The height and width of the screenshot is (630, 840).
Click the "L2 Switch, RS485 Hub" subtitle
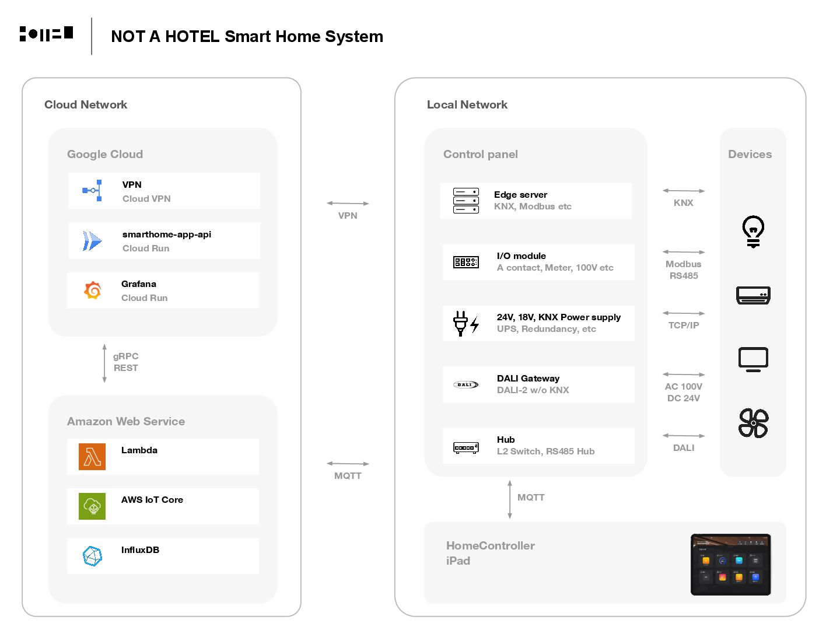[x=546, y=452]
